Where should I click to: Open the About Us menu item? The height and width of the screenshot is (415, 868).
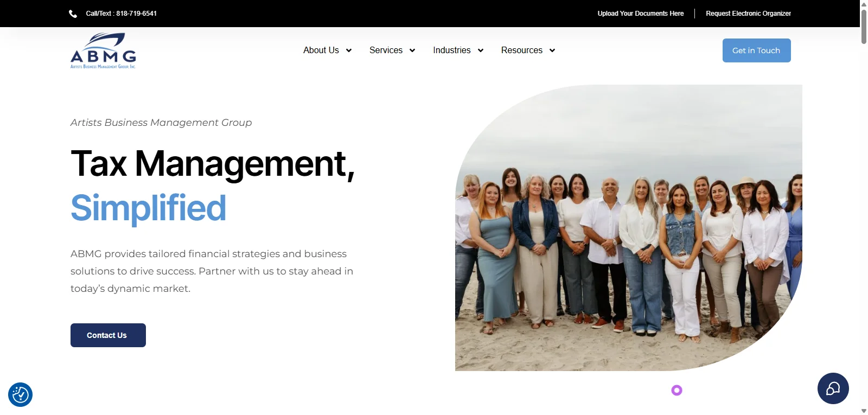tap(321, 50)
